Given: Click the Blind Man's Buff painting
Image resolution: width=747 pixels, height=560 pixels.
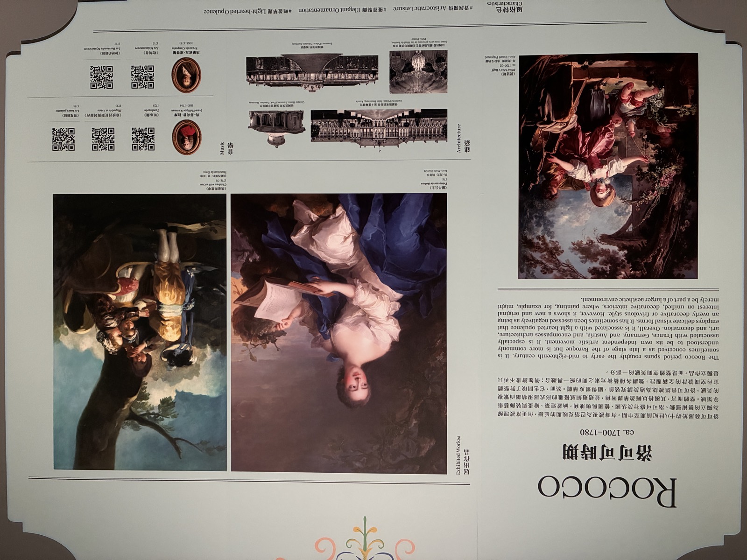Looking at the screenshot, I should coord(608,166).
